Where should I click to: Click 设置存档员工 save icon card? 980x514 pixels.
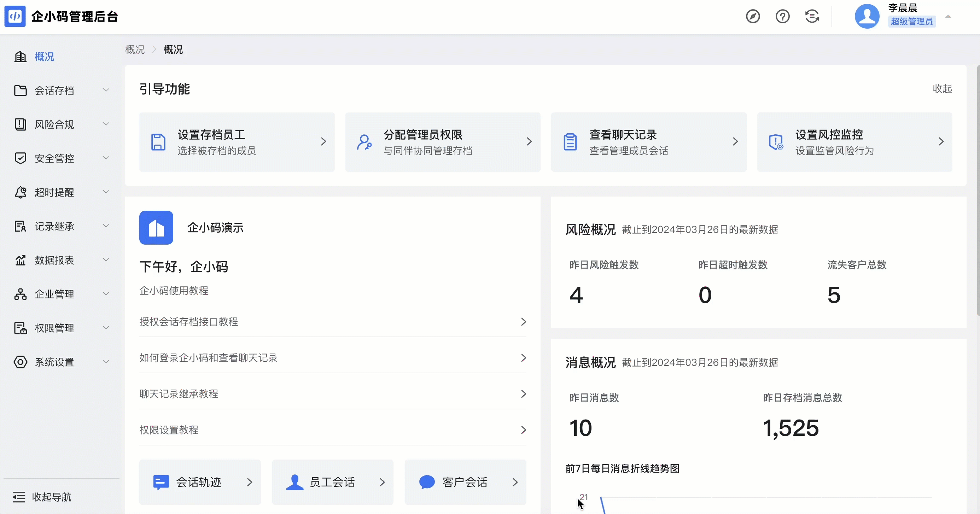click(158, 142)
